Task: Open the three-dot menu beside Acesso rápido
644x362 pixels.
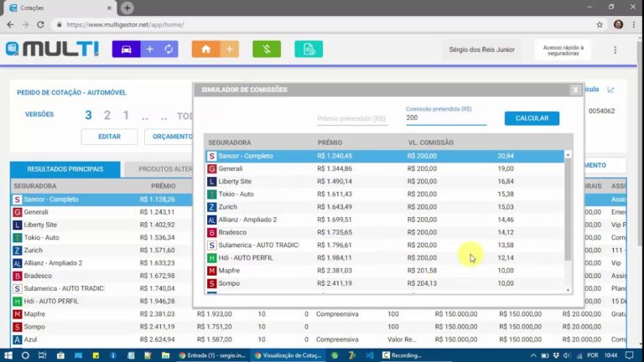Action: pos(615,49)
